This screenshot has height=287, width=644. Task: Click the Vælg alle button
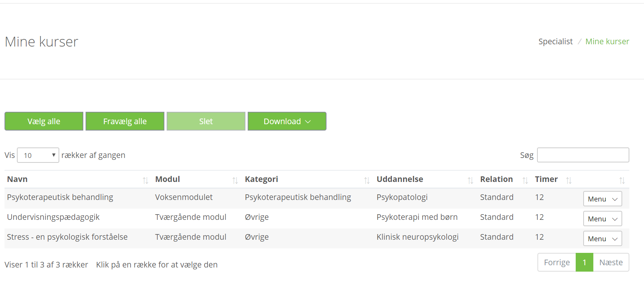[x=44, y=121]
